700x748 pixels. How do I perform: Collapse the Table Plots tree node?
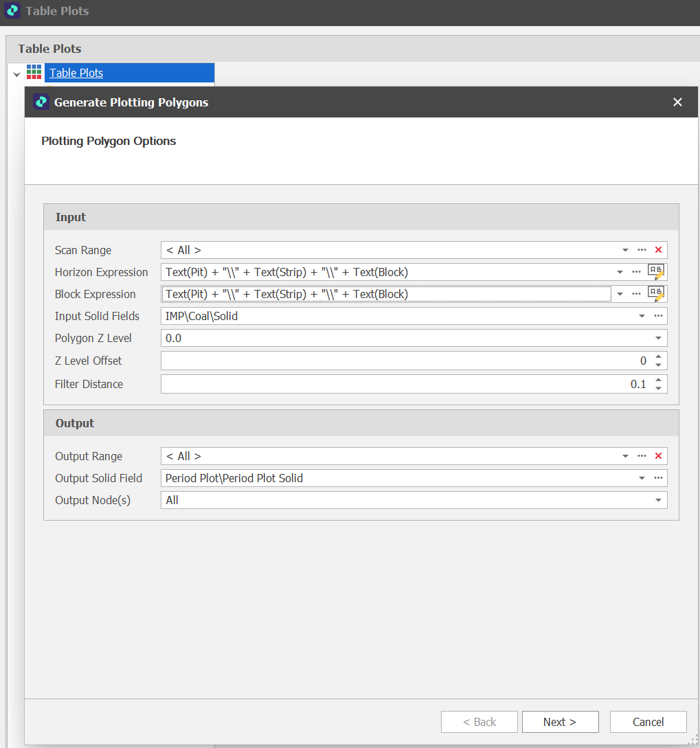[15, 72]
